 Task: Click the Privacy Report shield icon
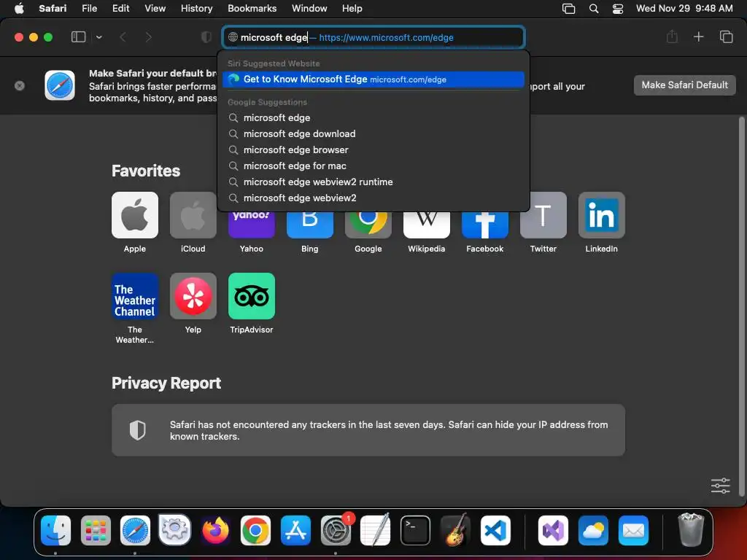(x=138, y=430)
